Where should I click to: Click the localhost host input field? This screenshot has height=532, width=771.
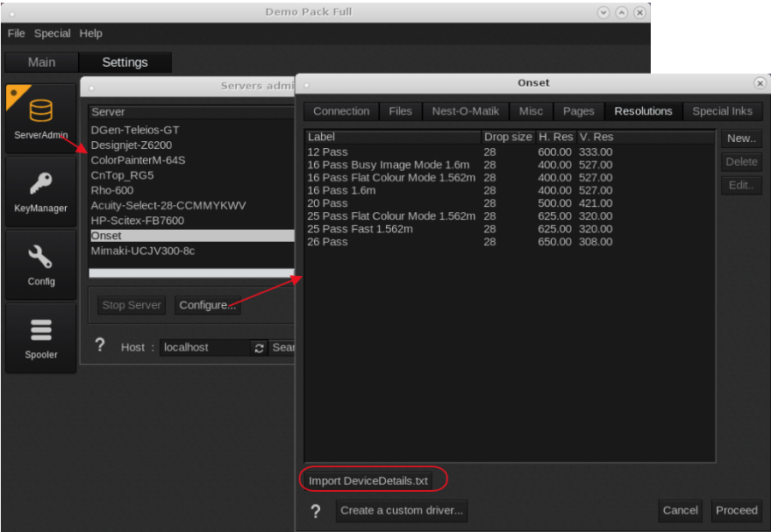click(x=203, y=348)
